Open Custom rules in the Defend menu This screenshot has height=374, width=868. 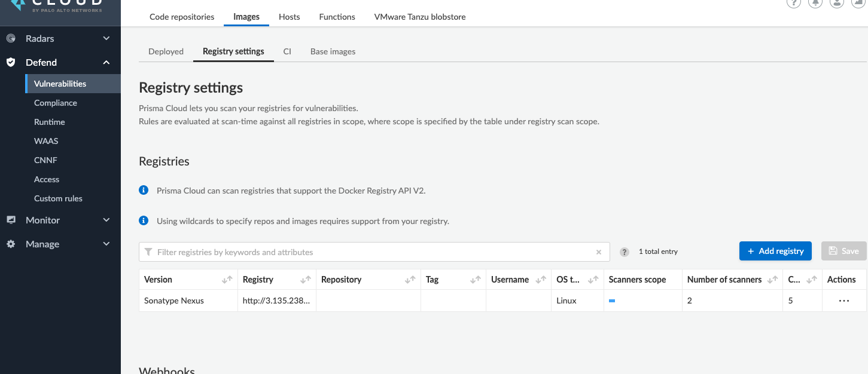[58, 198]
